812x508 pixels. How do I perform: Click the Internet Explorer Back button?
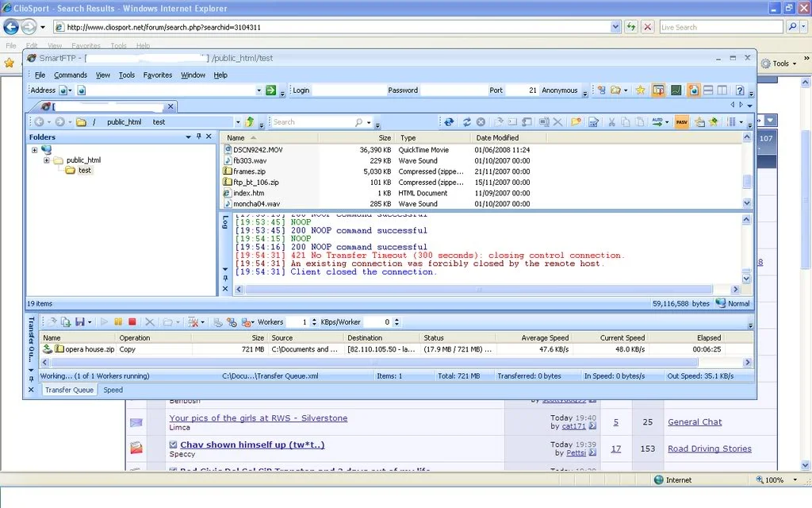point(11,27)
